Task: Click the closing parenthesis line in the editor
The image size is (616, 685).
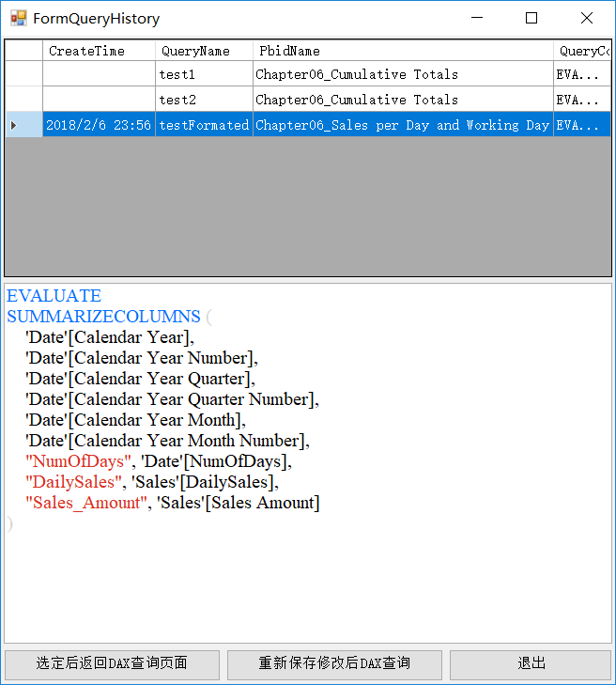Action: tap(9, 523)
